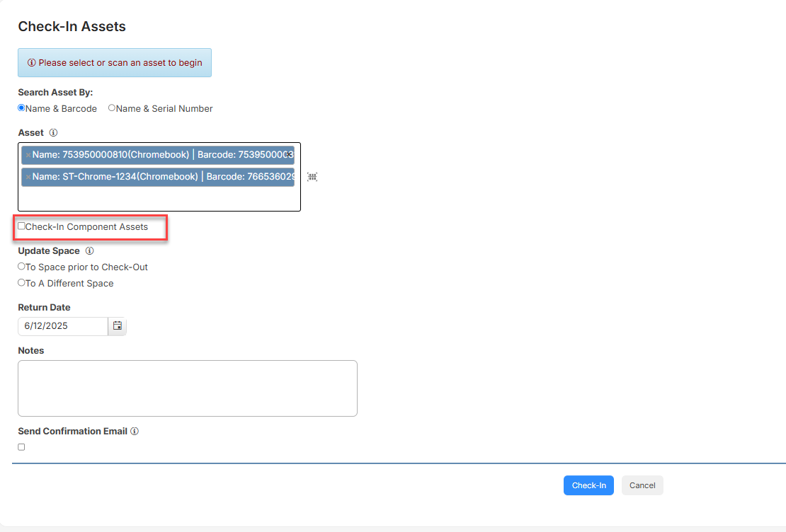Select To Space prior to Check-Out
The height and width of the screenshot is (532, 786).
[x=21, y=267]
